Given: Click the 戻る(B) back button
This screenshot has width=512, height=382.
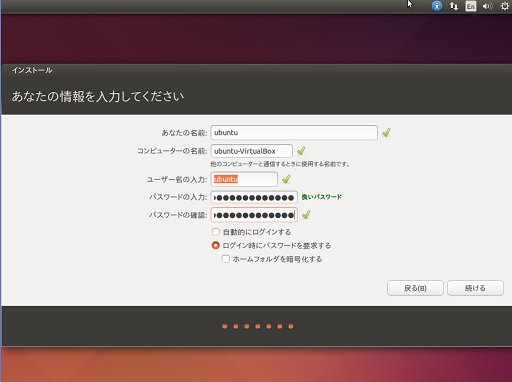Looking at the screenshot, I should point(415,288).
